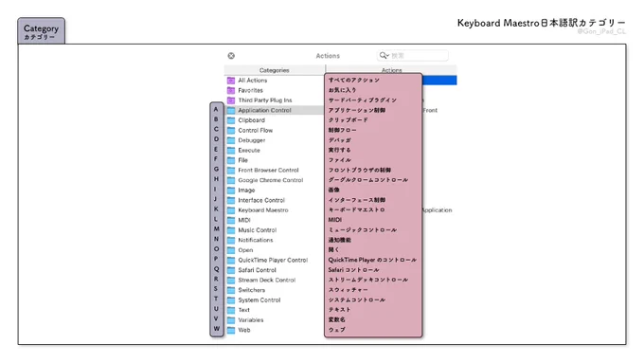Click the Interface Control folder icon
This screenshot has width=644, height=363.
point(231,200)
